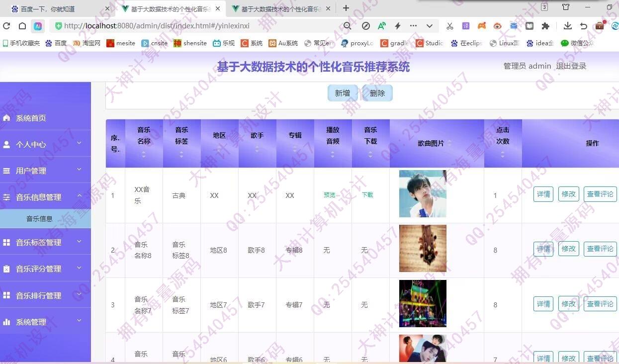Open the purple translate extension icon
Viewport: 619px width, 364px height.
click(x=466, y=26)
